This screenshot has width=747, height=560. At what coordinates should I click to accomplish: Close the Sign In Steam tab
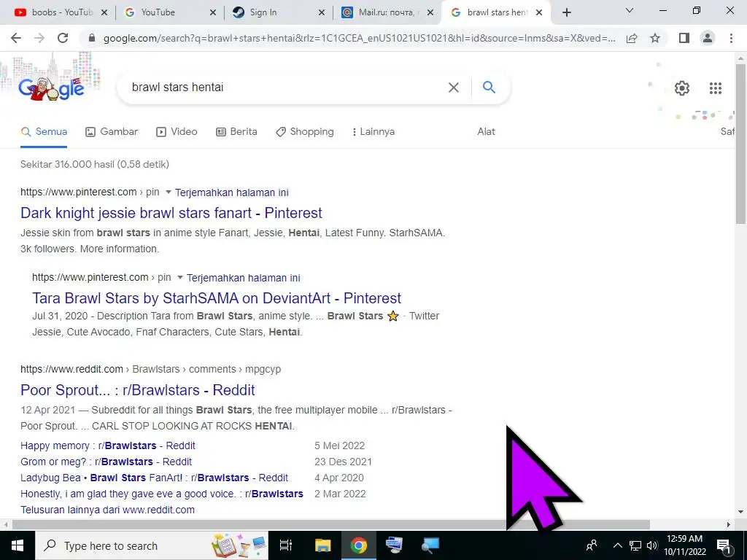322,13
